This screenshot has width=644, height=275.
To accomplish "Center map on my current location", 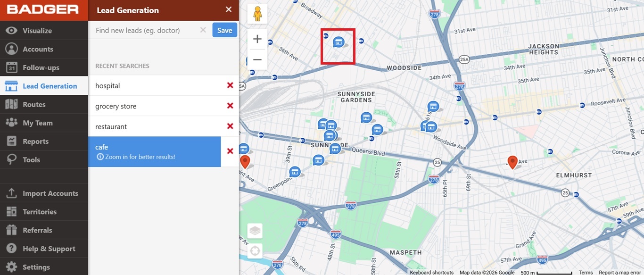I will [x=255, y=250].
